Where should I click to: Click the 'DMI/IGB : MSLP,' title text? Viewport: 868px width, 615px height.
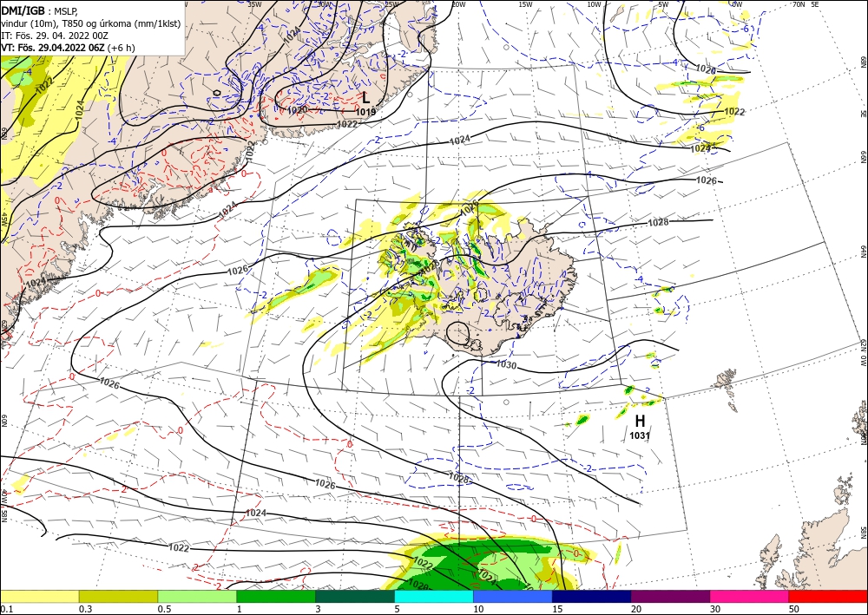(x=39, y=10)
